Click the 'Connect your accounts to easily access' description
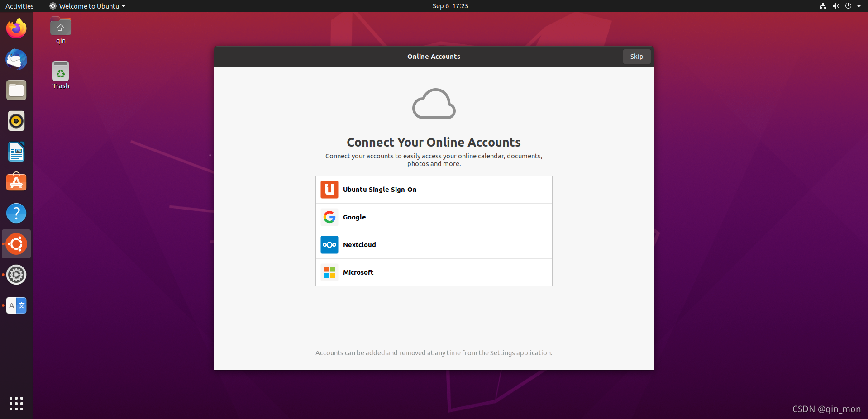Image resolution: width=868 pixels, height=419 pixels. pos(434,160)
